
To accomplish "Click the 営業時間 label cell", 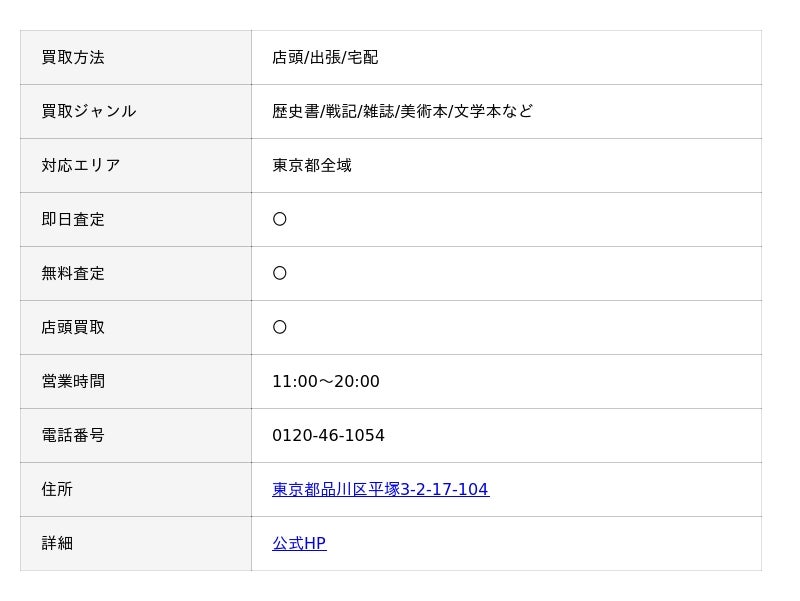I will tap(73, 382).
